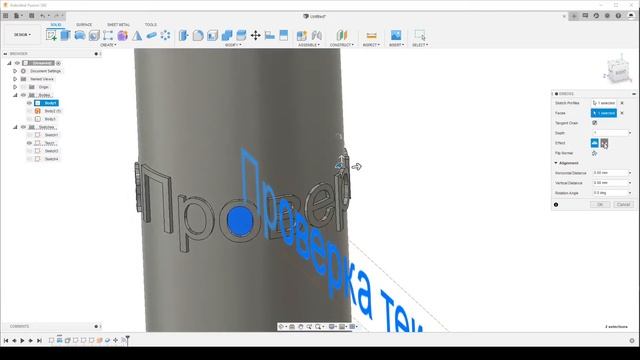The image size is (640, 360).
Task: Toggle visibility of the root component
Action: (18, 63)
